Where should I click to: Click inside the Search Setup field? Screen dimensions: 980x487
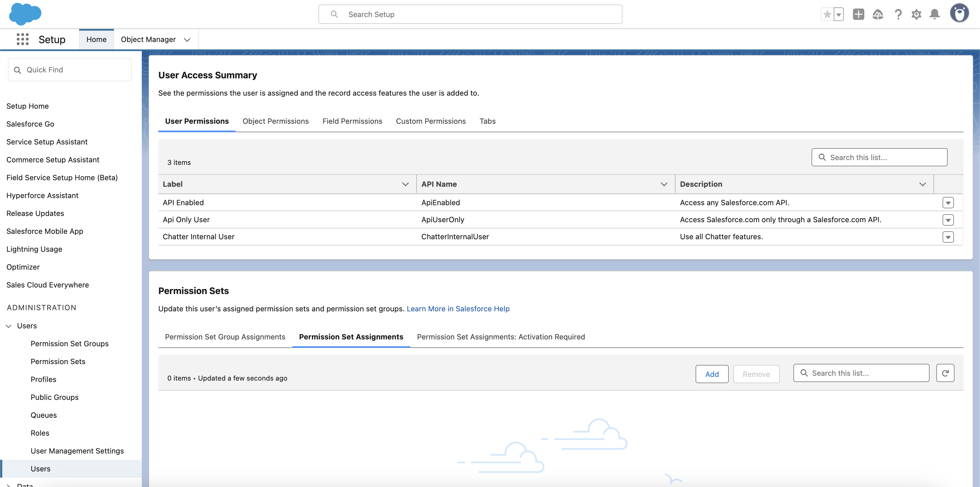point(470,14)
